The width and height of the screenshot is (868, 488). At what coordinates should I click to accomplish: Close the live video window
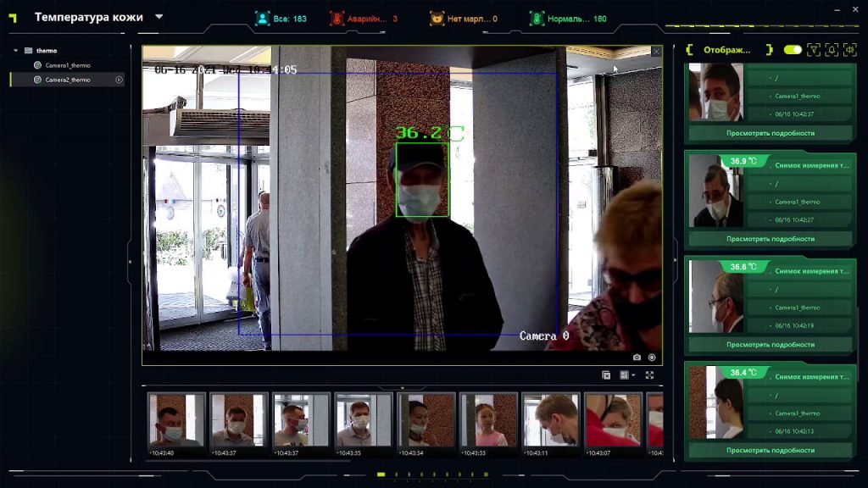(655, 52)
